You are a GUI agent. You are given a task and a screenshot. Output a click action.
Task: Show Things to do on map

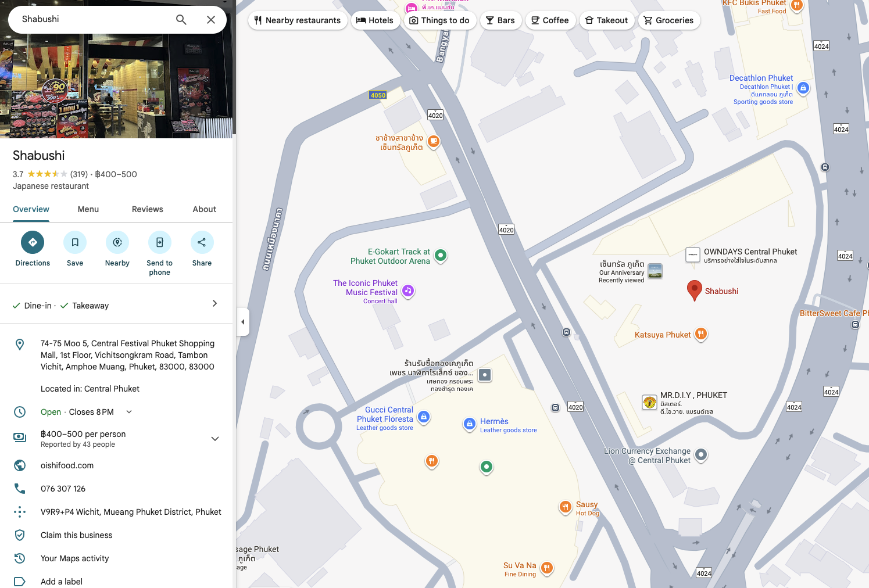[440, 20]
